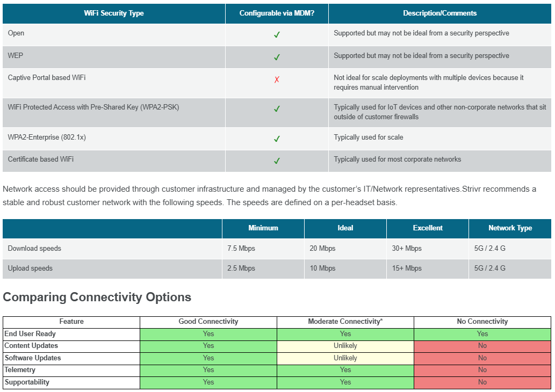Viewport: 555px width, 392px height.
Task: Select the 'Moderate Connectivity*' column header
Action: 345,322
